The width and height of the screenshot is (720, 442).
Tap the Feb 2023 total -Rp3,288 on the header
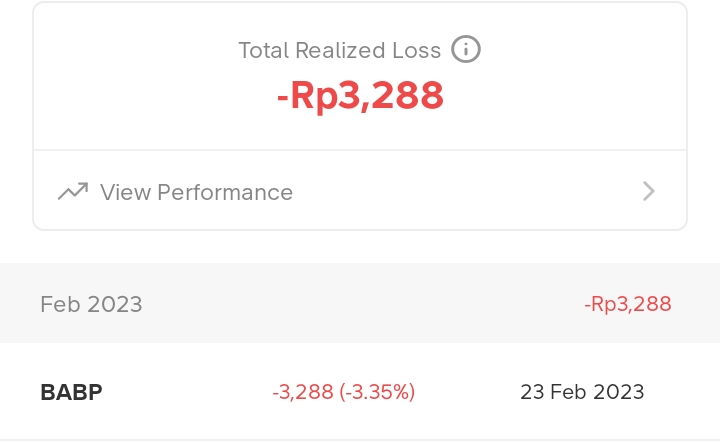tap(627, 304)
